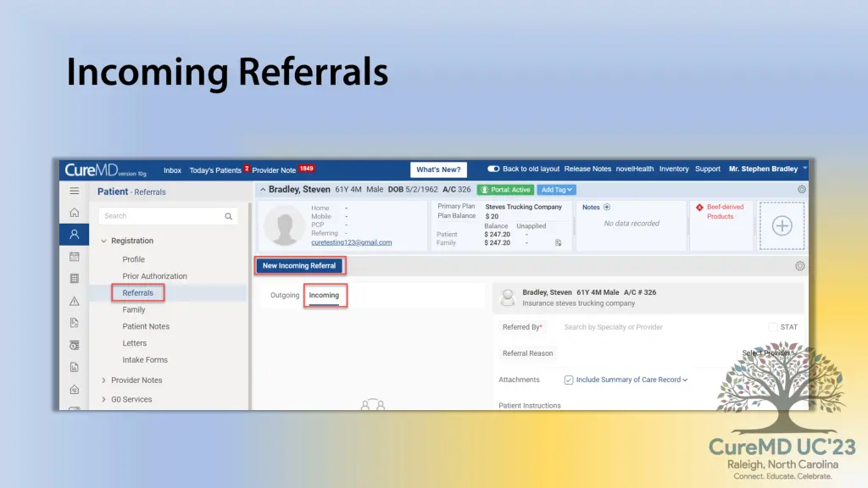Click the red allergy diamond icon

click(699, 208)
